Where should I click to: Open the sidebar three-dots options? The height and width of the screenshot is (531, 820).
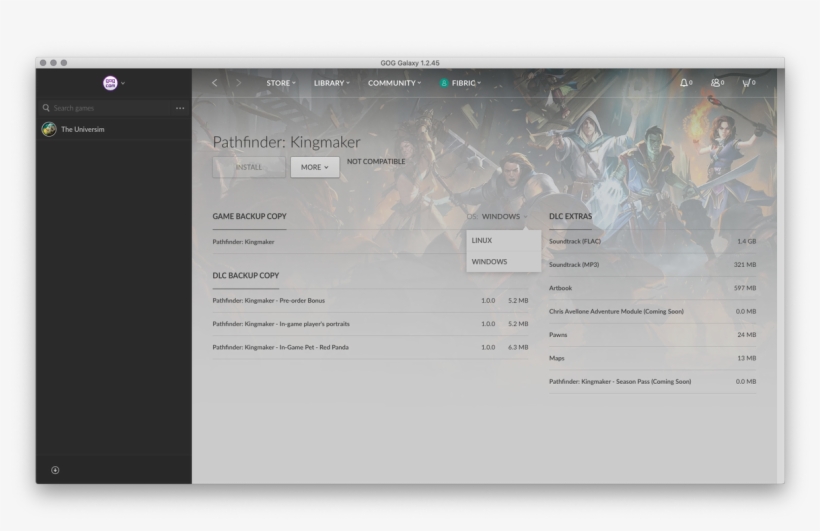(180, 108)
